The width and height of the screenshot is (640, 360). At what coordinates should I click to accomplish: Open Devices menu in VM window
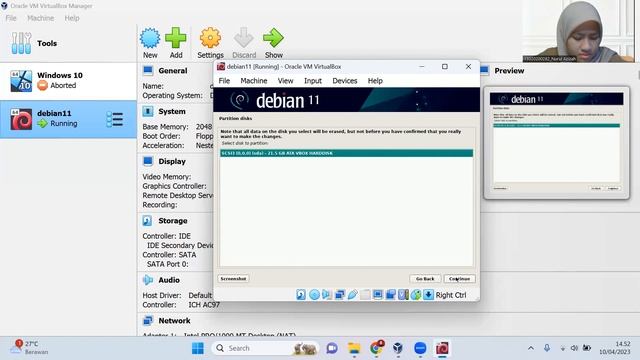[x=344, y=81]
